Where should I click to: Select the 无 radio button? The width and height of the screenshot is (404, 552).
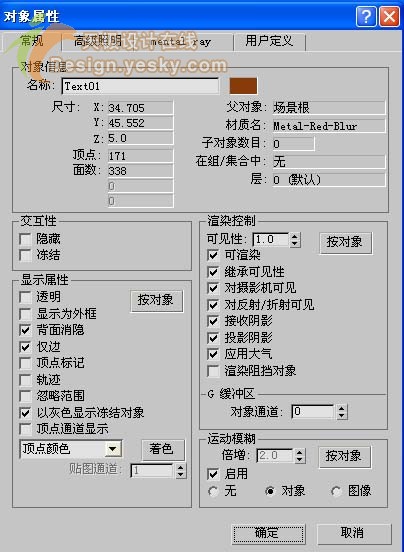pyautogui.click(x=213, y=491)
